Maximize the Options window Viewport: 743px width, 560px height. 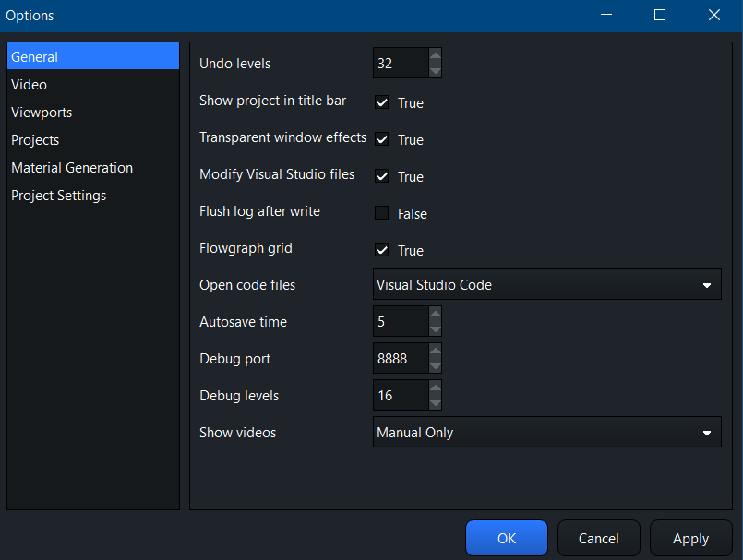pos(659,15)
